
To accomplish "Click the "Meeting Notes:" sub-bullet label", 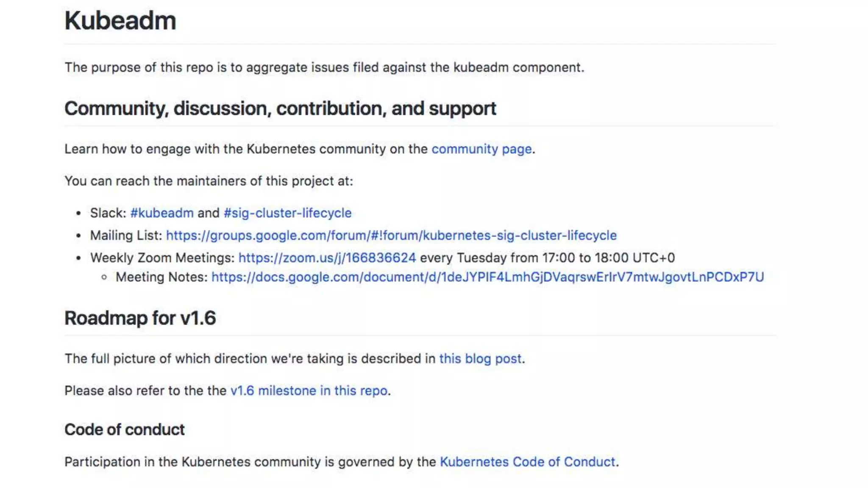I will [161, 277].
